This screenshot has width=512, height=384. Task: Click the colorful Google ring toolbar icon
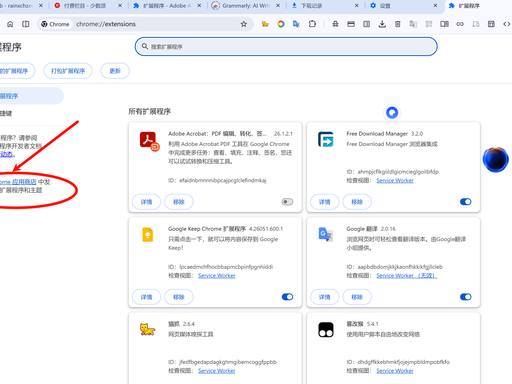[281, 24]
